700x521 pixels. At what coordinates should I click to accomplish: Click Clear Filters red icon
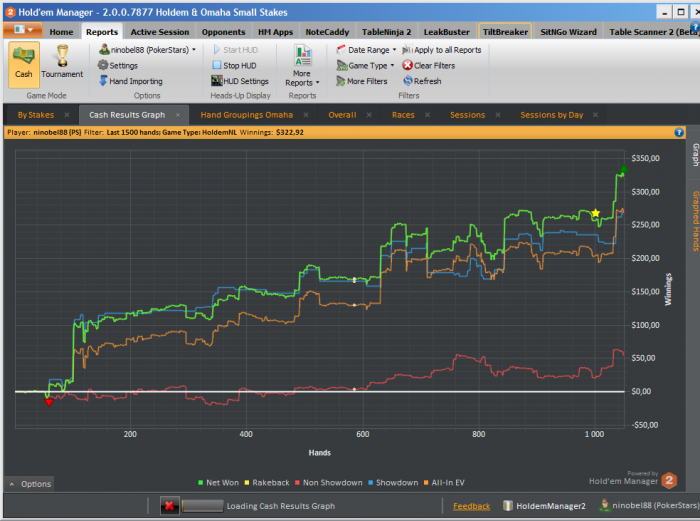pos(407,65)
